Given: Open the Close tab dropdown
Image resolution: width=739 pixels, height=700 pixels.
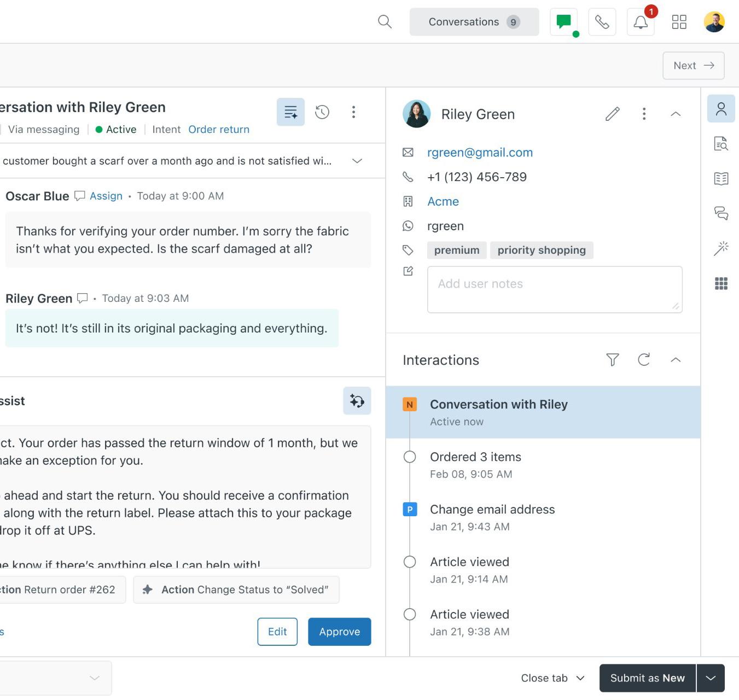Looking at the screenshot, I should pos(552,678).
